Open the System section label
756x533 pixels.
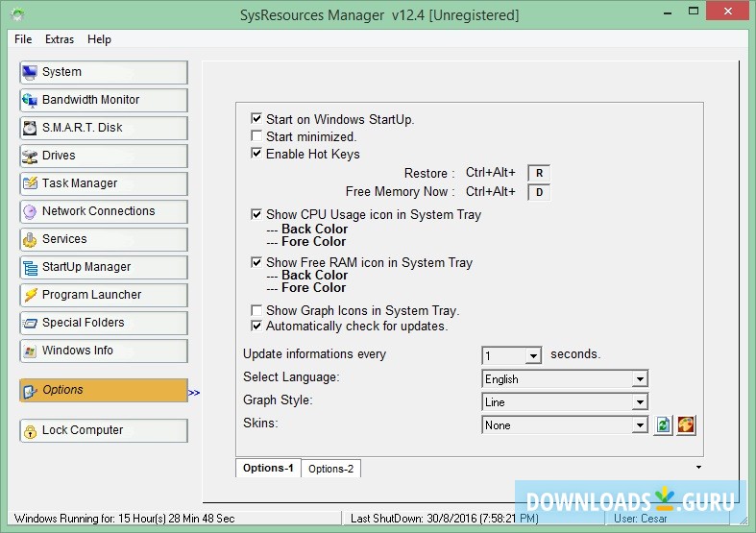point(61,72)
